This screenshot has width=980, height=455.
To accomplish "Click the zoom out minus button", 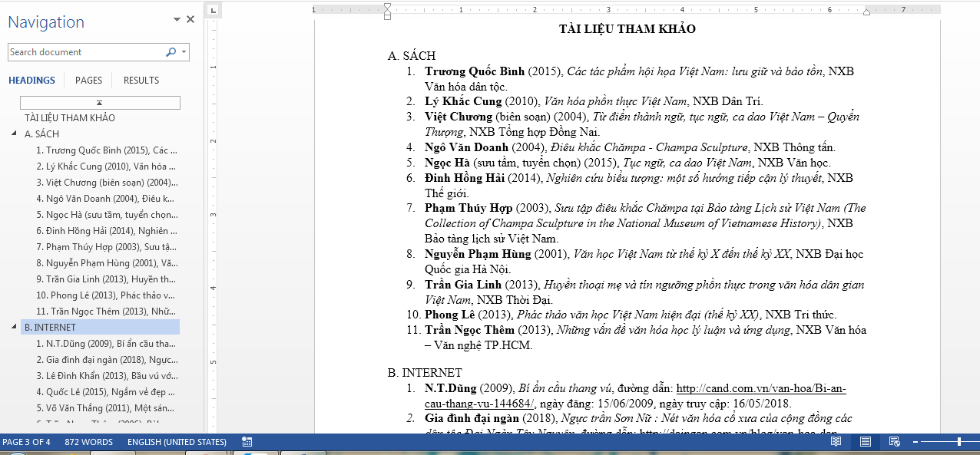I will [914, 442].
